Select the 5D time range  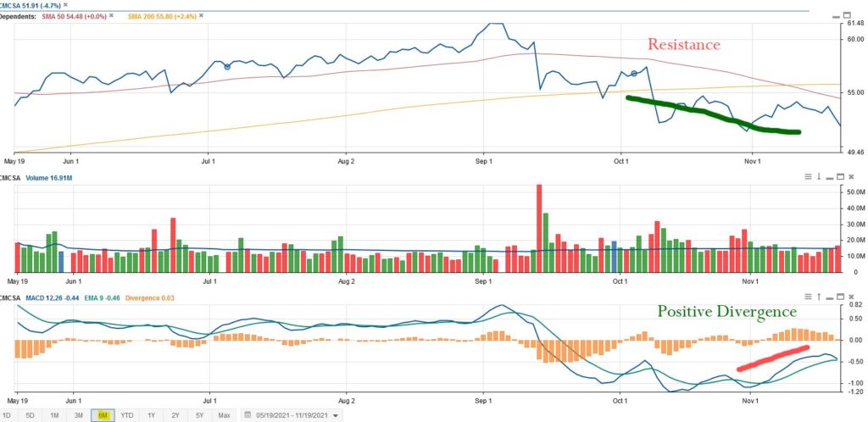pyautogui.click(x=30, y=415)
